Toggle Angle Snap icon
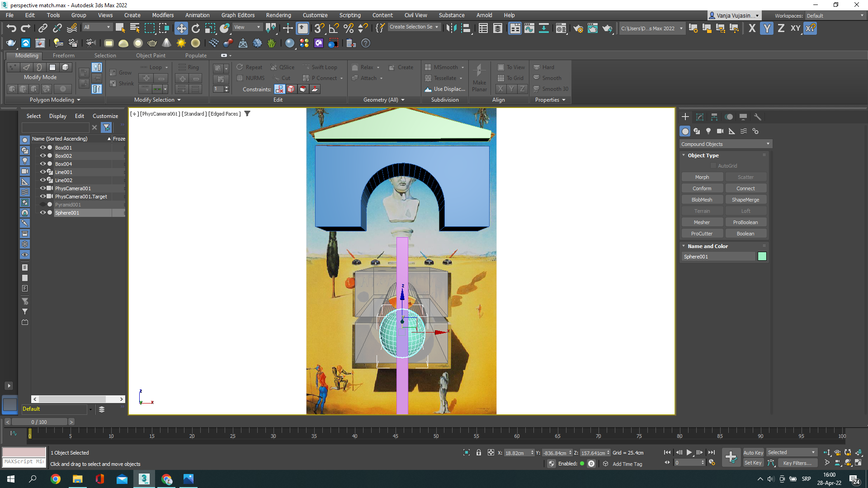Viewport: 868px width, 488px height. pyautogui.click(x=334, y=28)
